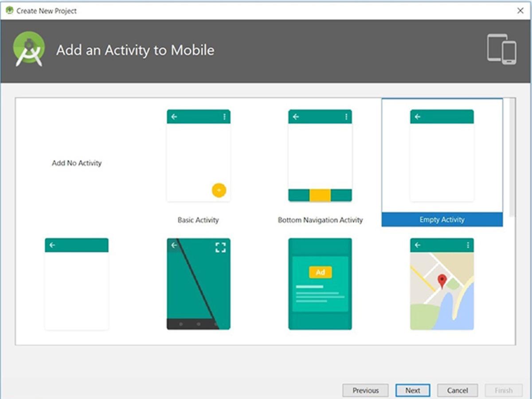
Task: Close the Create New Project dialog
Action: click(x=520, y=11)
